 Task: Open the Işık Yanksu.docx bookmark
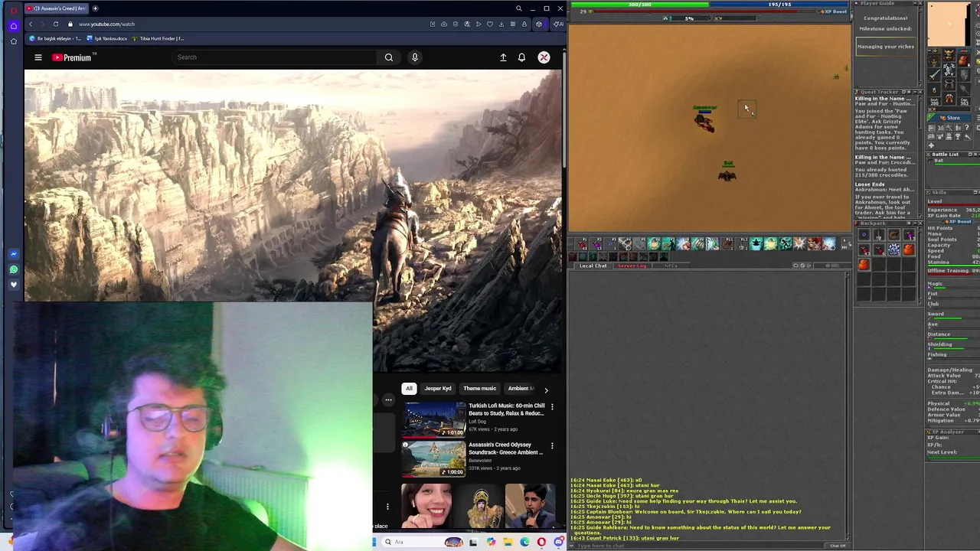tap(106, 38)
